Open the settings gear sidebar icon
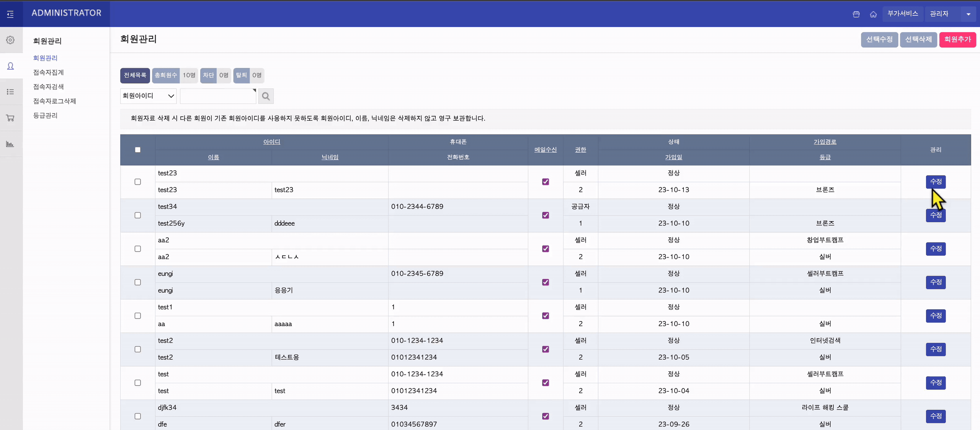The width and height of the screenshot is (980, 430). click(x=10, y=40)
